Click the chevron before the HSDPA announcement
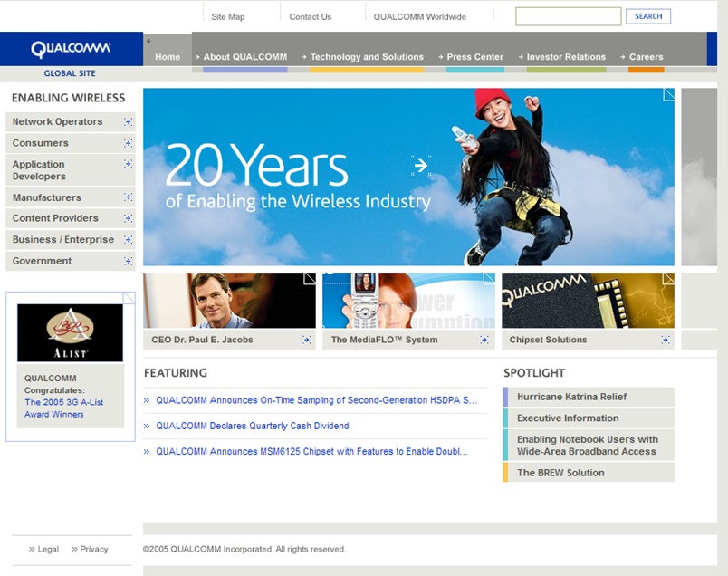This screenshot has width=728, height=576. click(x=147, y=400)
